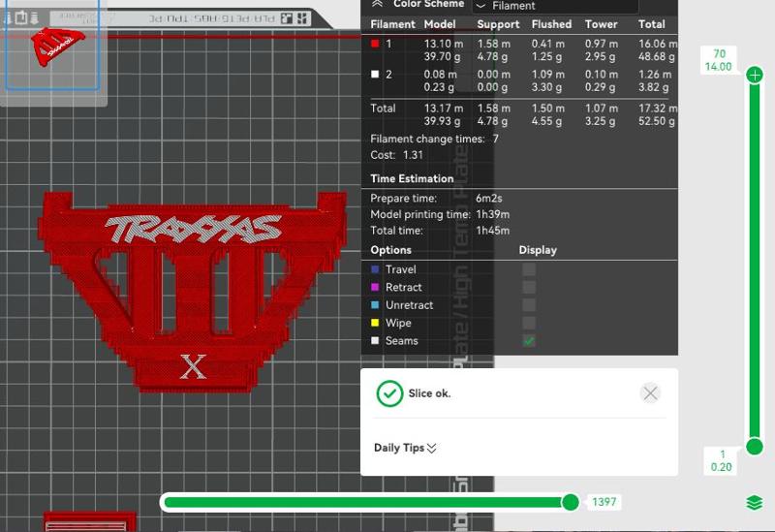775x532 pixels.
Task: Click the green layers icon
Action: coord(755,503)
